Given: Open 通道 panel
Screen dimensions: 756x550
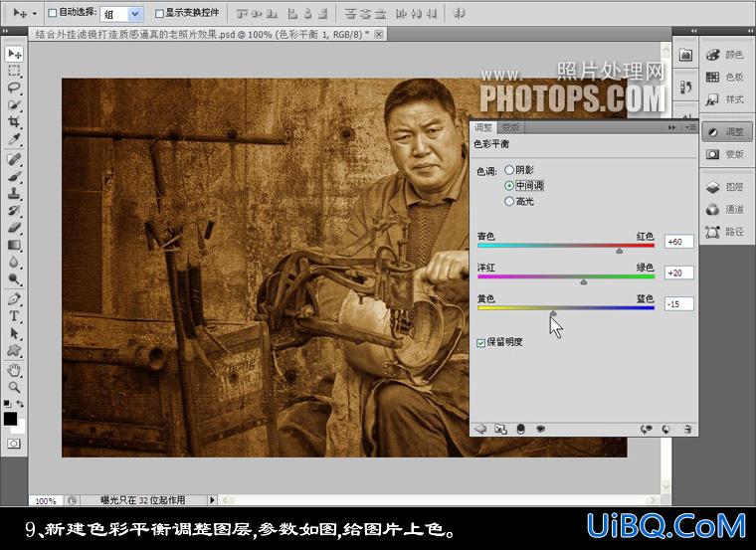Looking at the screenshot, I should [x=727, y=209].
